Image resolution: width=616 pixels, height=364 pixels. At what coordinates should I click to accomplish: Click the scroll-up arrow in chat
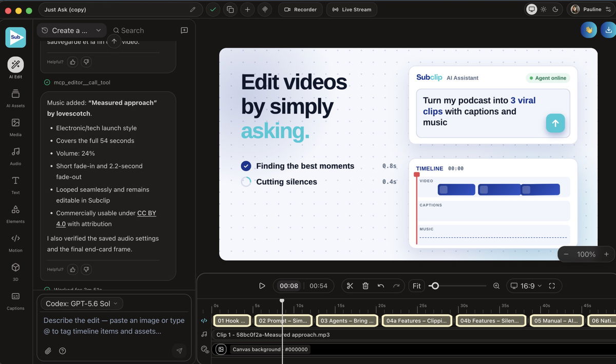pos(114,41)
